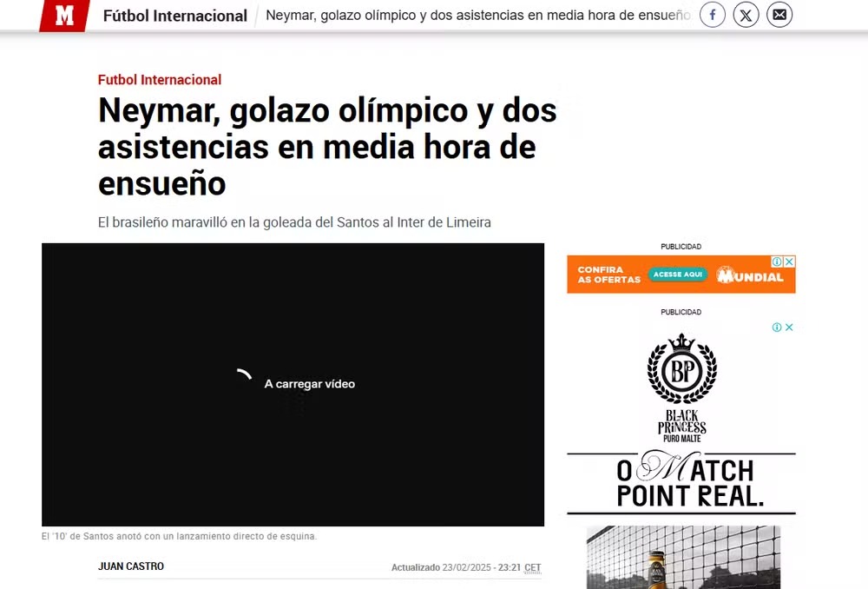
Task: Click the beer bottle ad image
Action: tap(657, 565)
